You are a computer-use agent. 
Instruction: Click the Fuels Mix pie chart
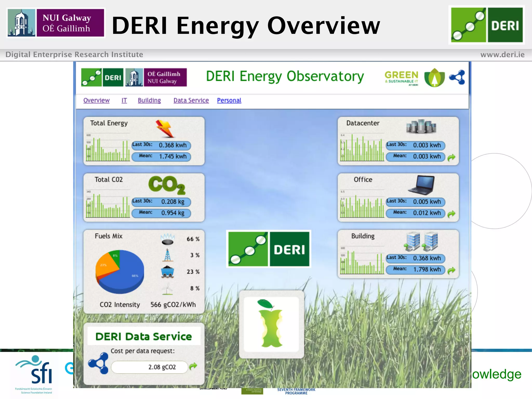120,272
